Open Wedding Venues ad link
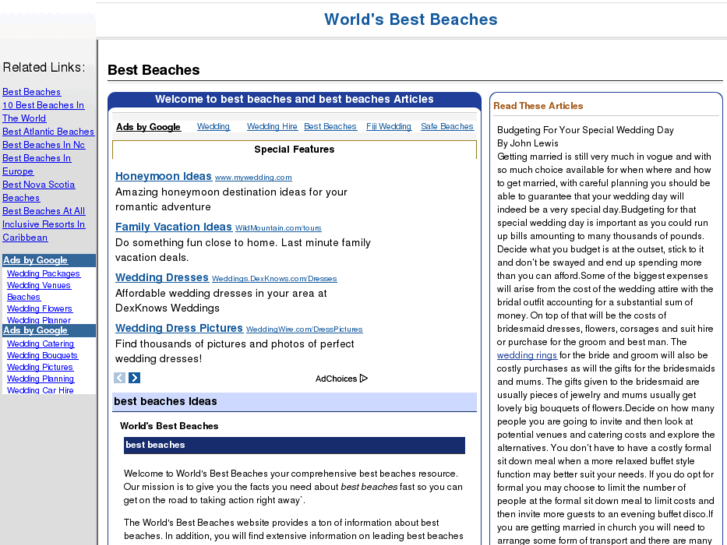The width and height of the screenshot is (727, 545). [x=39, y=285]
